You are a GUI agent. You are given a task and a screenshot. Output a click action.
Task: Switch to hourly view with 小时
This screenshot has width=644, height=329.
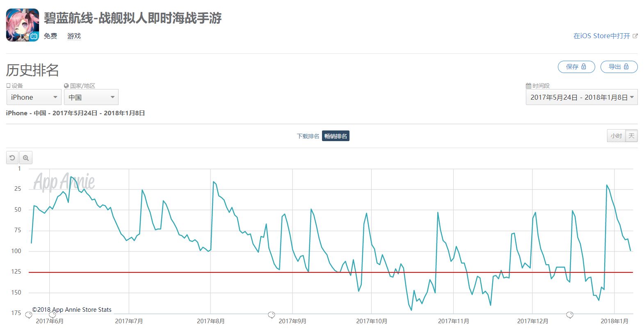[x=616, y=136]
